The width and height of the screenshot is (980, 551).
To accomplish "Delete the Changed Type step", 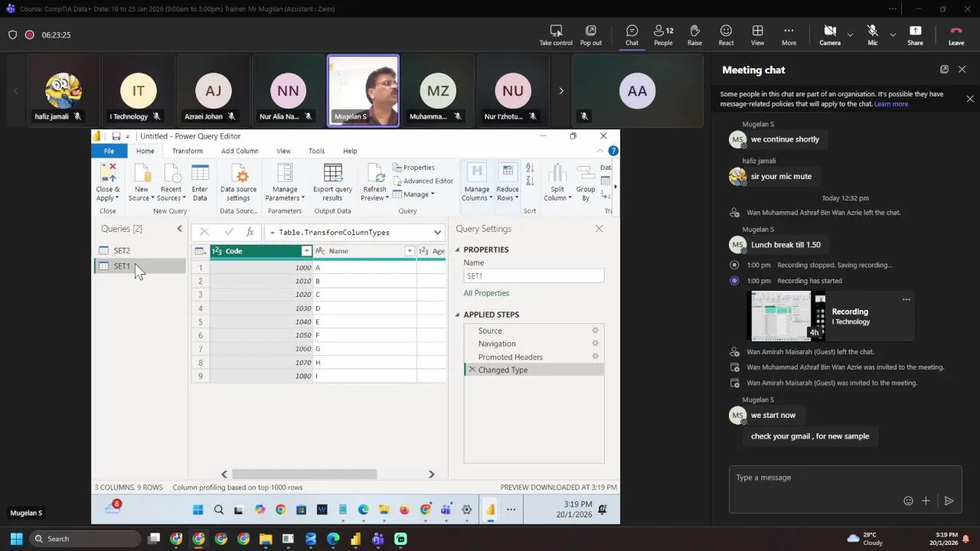I will (x=472, y=370).
